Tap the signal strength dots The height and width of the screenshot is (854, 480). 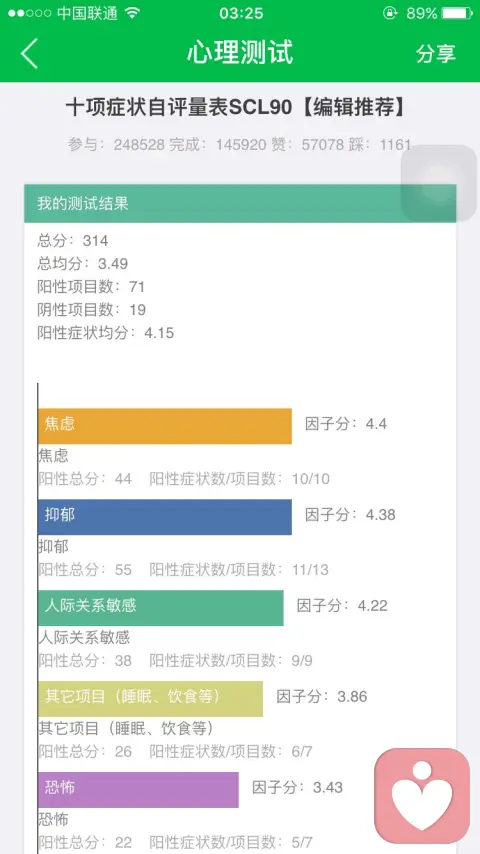click(x=29, y=13)
